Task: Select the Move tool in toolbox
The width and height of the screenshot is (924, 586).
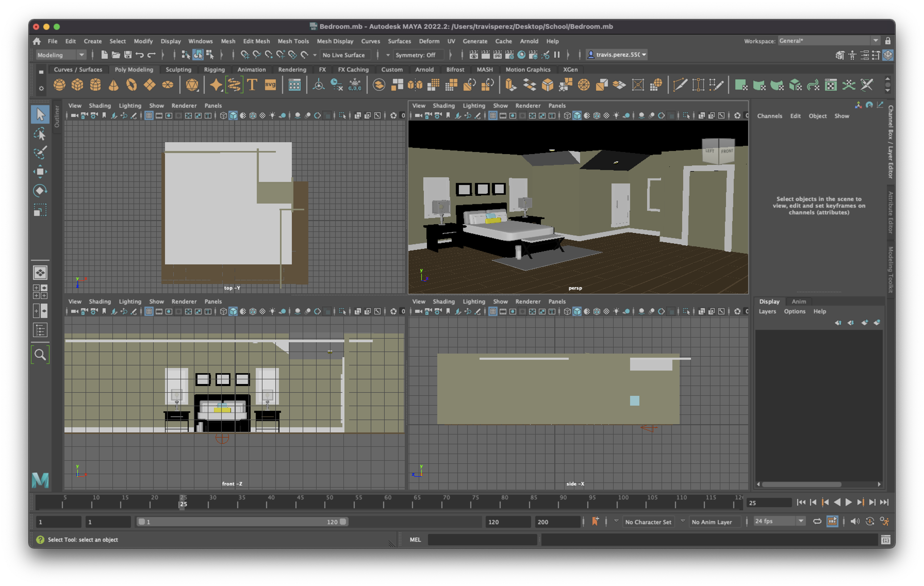Action: [40, 171]
